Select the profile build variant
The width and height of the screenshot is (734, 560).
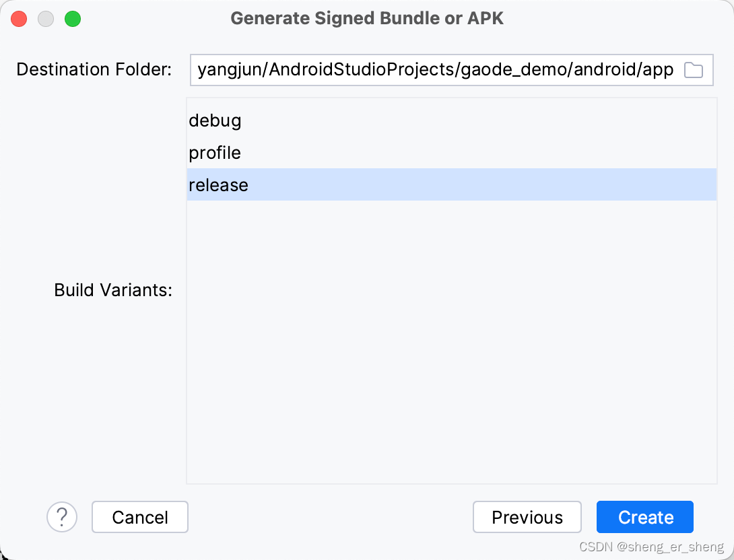[452, 153]
